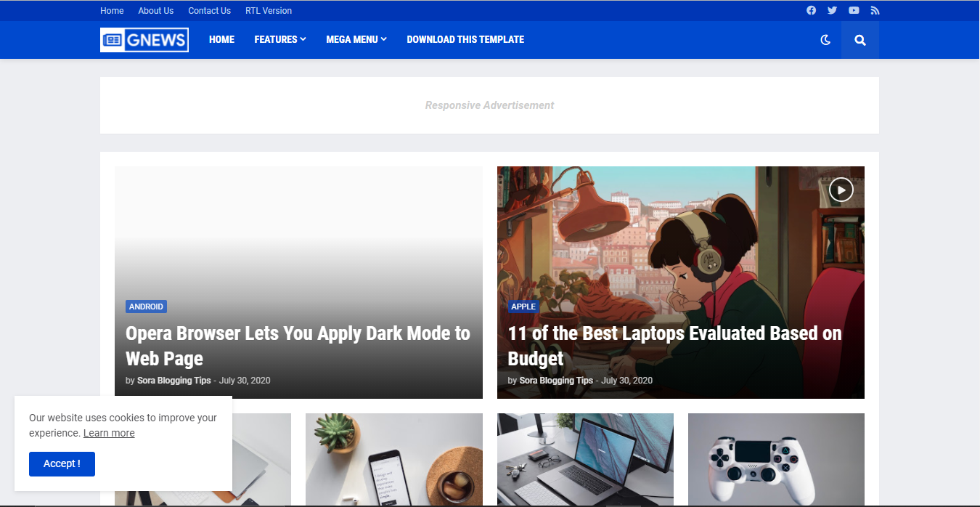Image resolution: width=980 pixels, height=507 pixels.
Task: Open the site search magnifier
Action: pos(859,39)
